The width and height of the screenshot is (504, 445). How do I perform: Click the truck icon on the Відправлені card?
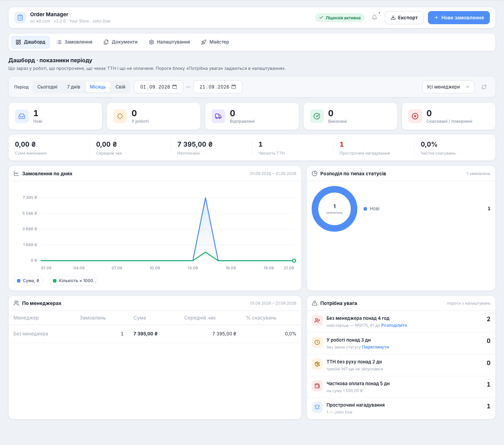click(218, 116)
